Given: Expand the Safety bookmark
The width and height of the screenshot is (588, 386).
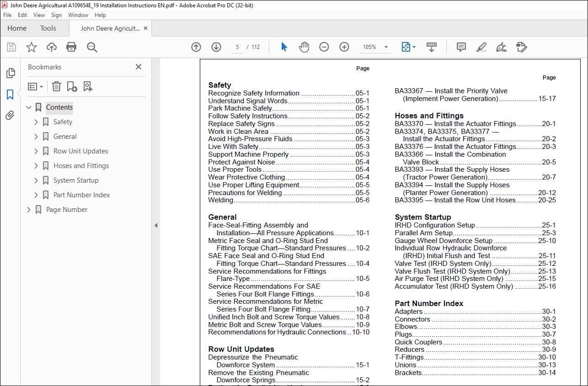Looking at the screenshot, I should click(36, 122).
